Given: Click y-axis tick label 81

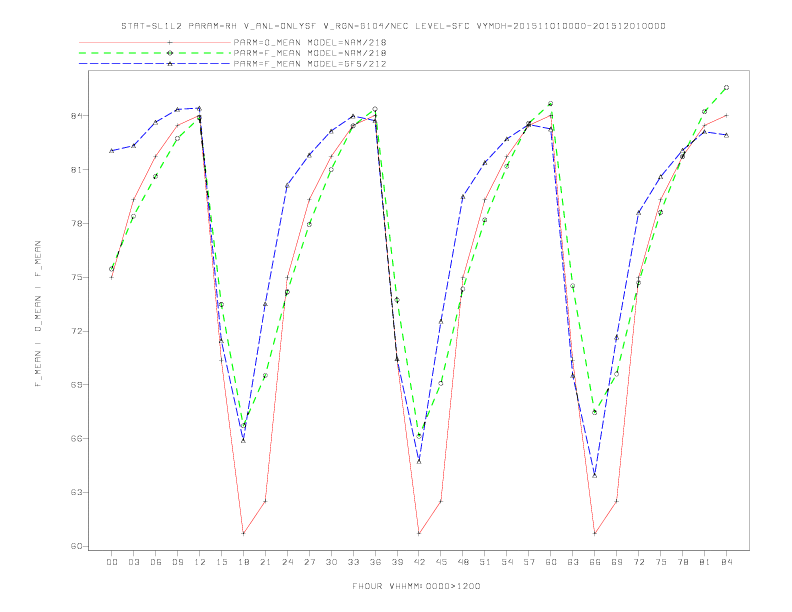Looking at the screenshot, I should coord(77,170).
